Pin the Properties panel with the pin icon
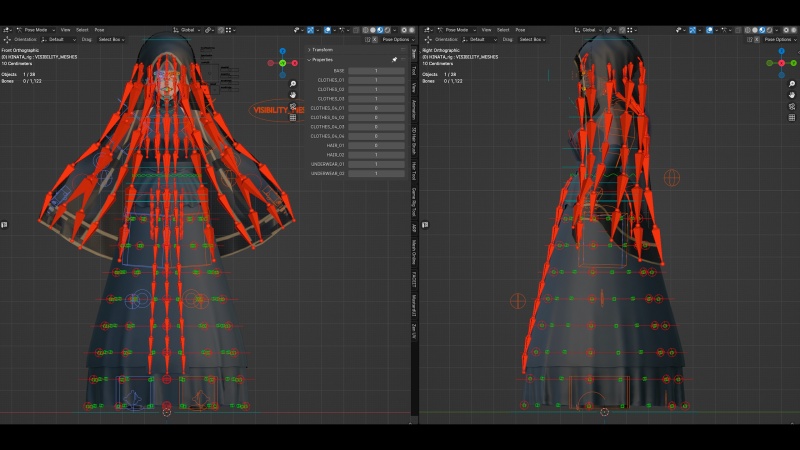The width and height of the screenshot is (800, 450). pos(394,59)
